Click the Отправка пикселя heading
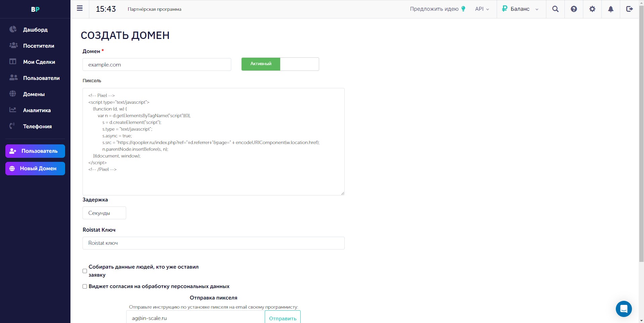The image size is (644, 323). tap(213, 298)
